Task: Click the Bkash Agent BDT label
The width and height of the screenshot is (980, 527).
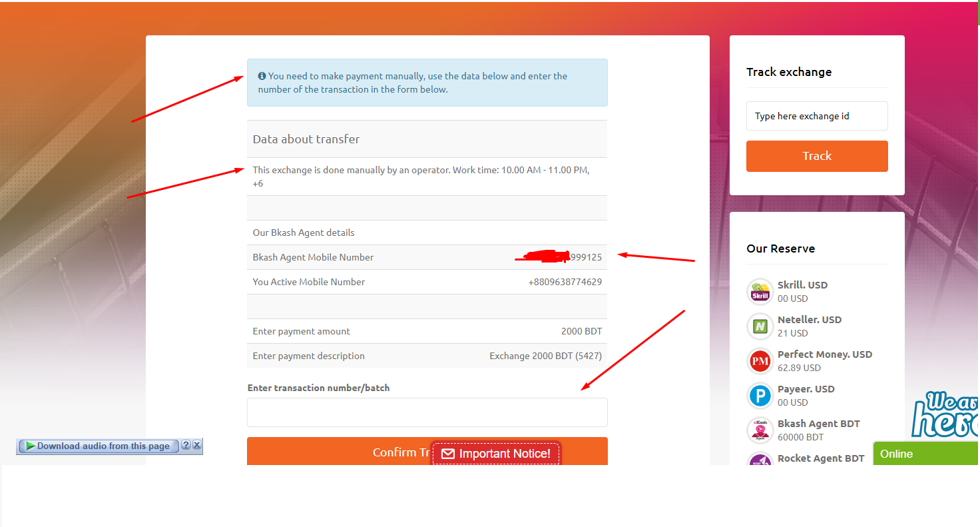Action: (819, 424)
